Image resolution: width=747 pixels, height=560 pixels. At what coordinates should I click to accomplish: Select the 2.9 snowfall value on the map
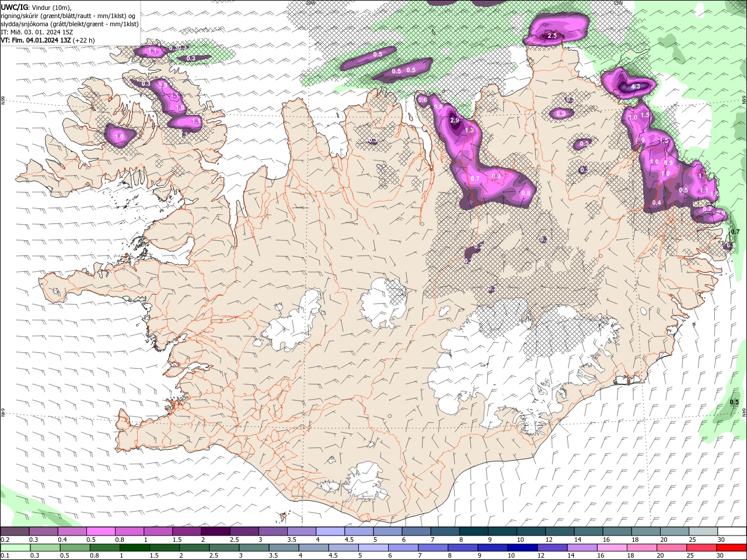[455, 120]
